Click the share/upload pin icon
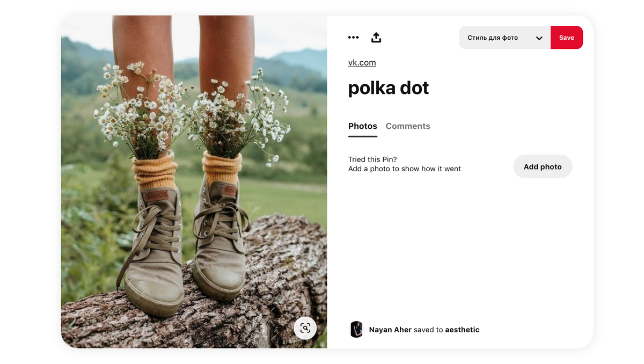 376,38
